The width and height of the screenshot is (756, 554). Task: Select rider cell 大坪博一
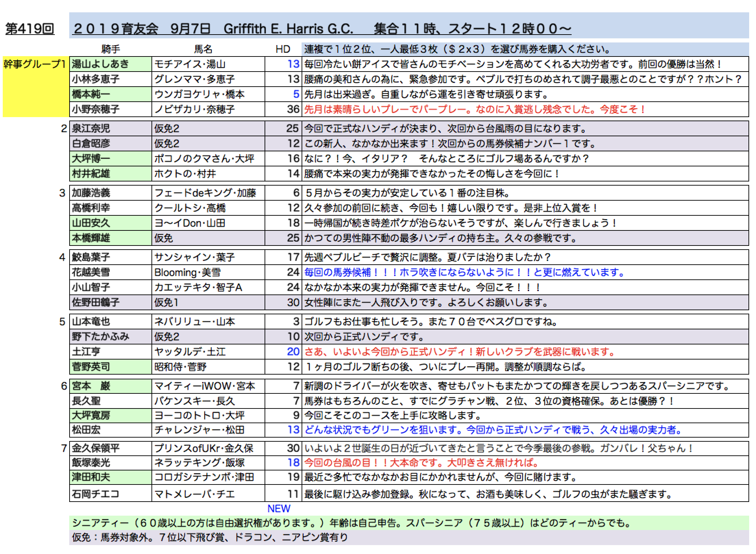click(x=111, y=159)
